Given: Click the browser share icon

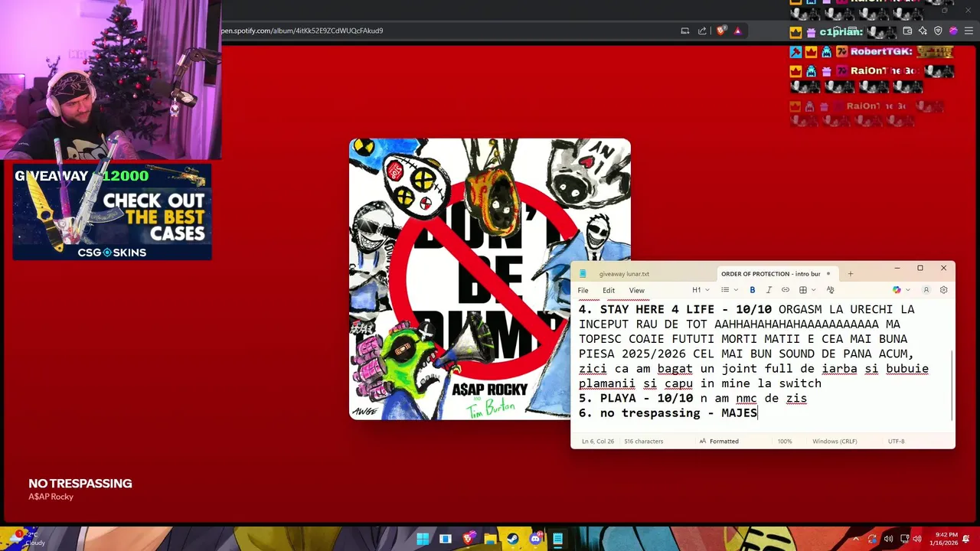Looking at the screenshot, I should (702, 31).
